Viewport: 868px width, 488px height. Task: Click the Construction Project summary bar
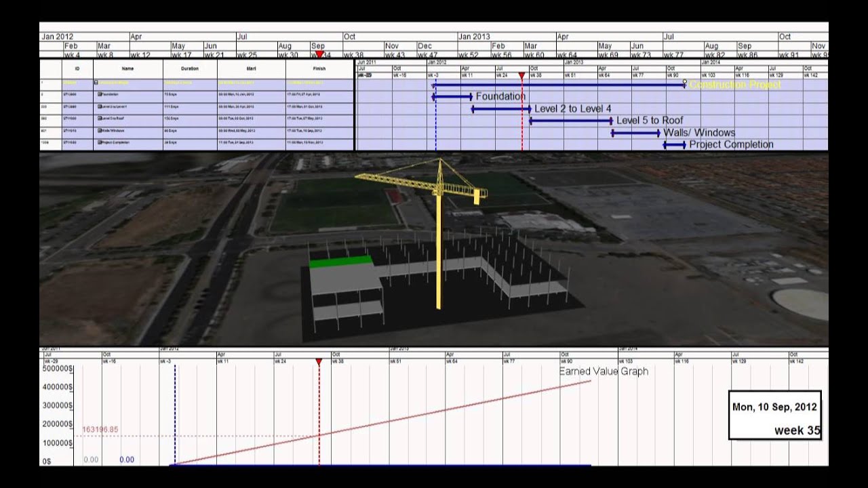click(559, 85)
